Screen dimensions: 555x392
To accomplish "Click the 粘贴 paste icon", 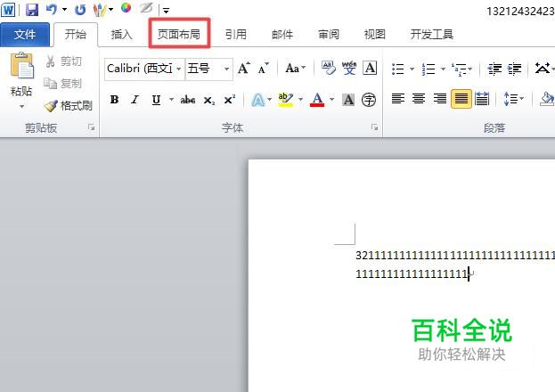I will (22, 66).
